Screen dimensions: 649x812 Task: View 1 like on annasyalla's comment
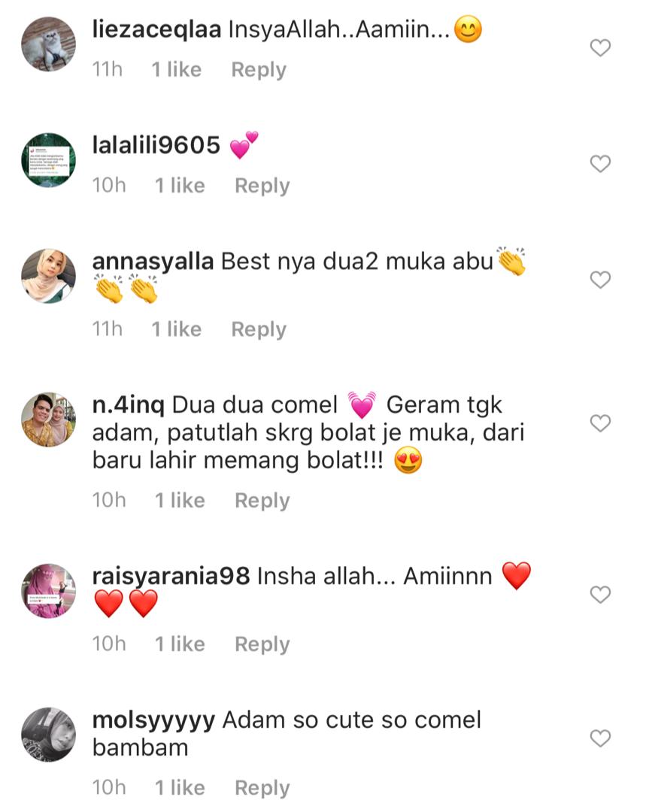coord(176,329)
